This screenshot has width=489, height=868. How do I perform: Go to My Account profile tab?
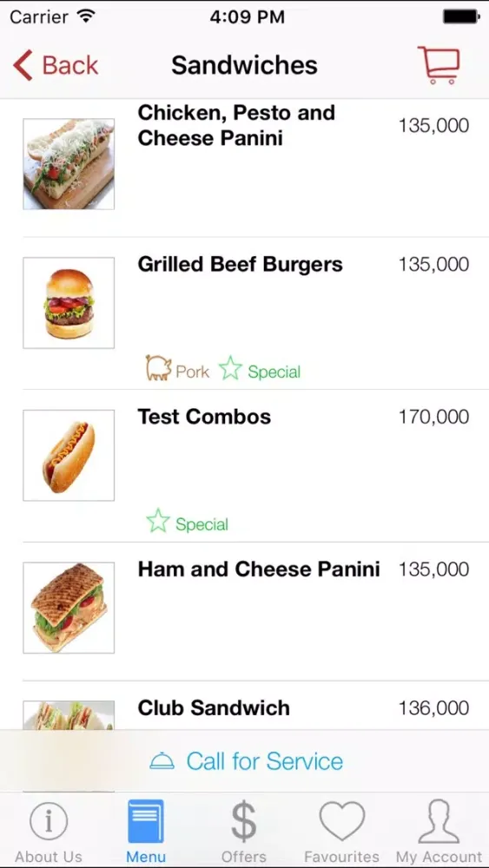click(x=439, y=831)
